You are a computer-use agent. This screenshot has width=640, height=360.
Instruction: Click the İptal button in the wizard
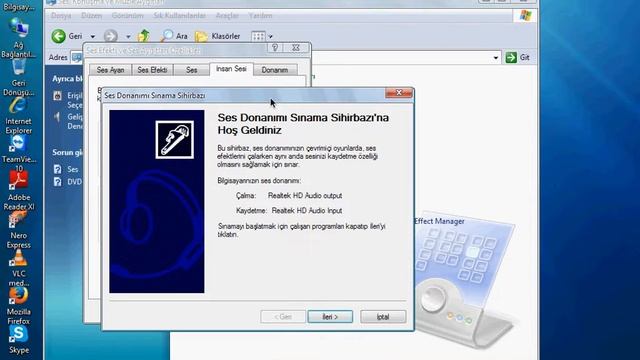point(383,317)
